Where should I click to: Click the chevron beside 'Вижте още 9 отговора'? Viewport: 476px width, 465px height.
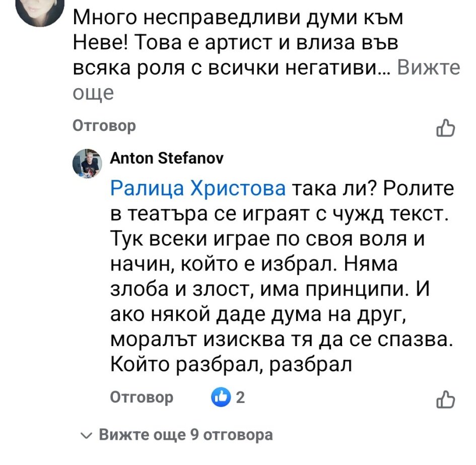(87, 435)
